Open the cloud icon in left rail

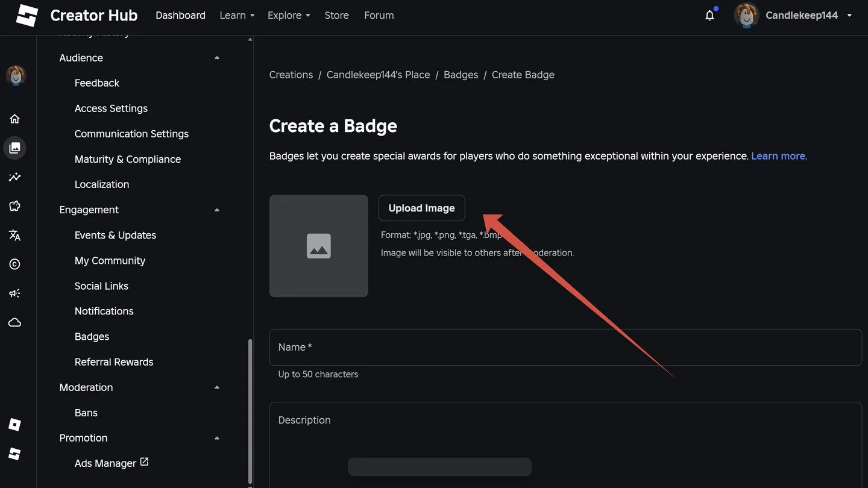15,323
